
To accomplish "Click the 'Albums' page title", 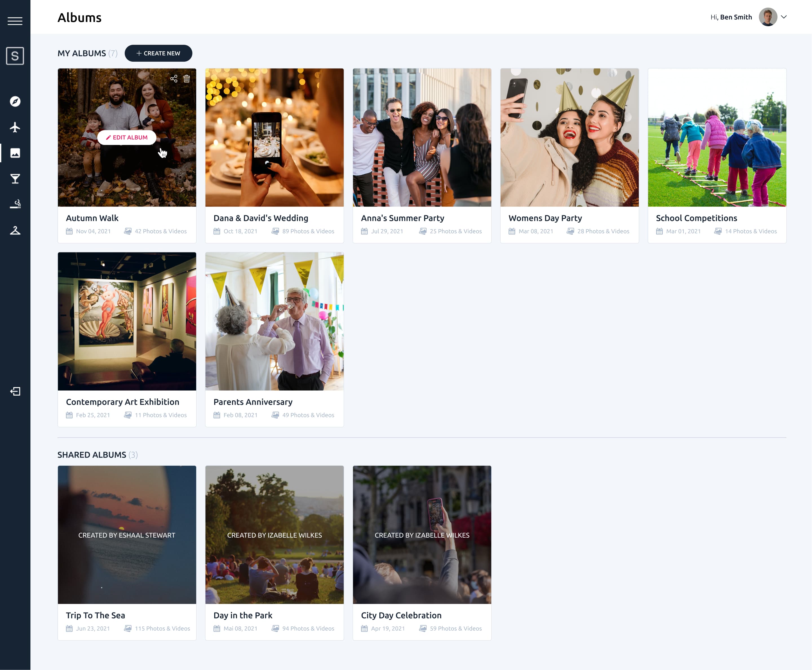I will point(79,18).
